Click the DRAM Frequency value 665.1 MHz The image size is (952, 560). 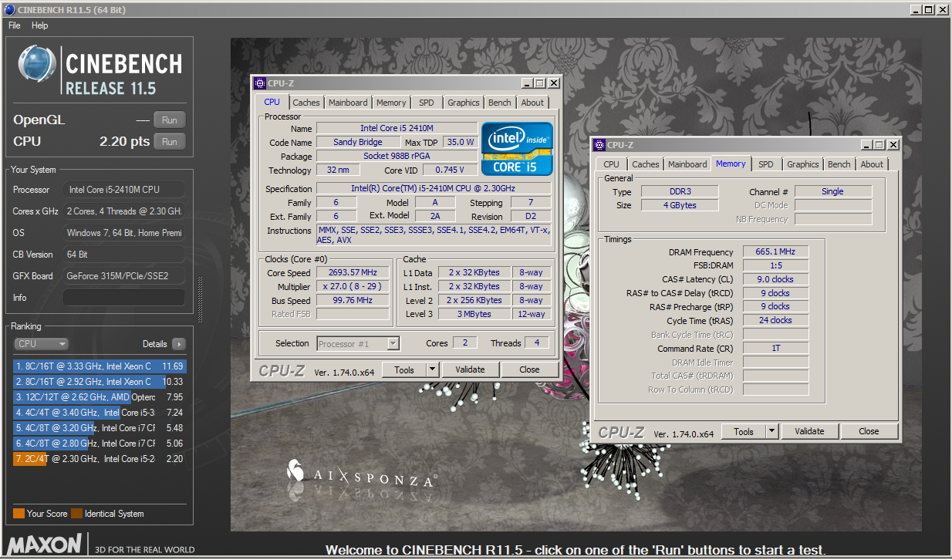(x=775, y=251)
